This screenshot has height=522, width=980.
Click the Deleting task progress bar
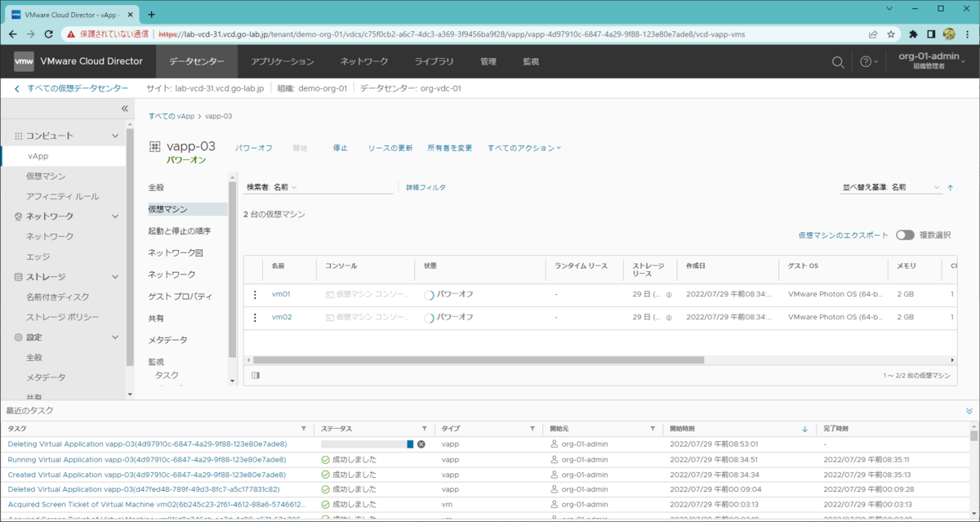click(367, 444)
